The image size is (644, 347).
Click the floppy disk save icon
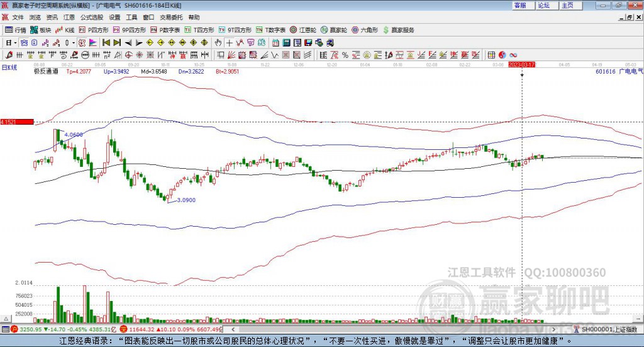308,42
